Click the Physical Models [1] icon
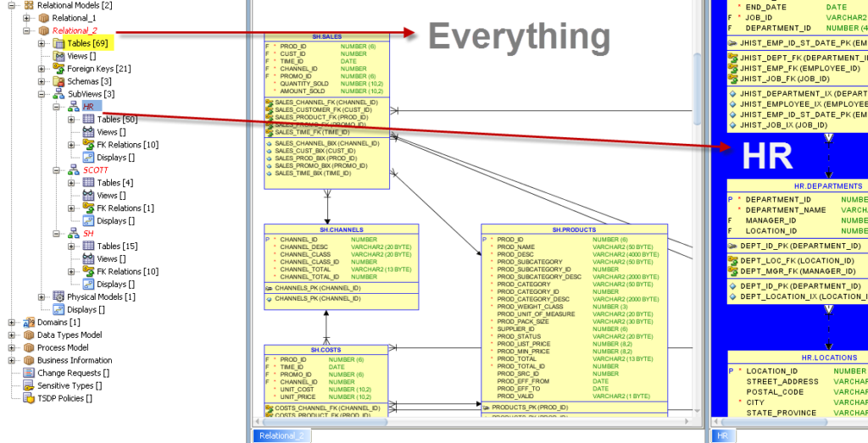 click(58, 297)
